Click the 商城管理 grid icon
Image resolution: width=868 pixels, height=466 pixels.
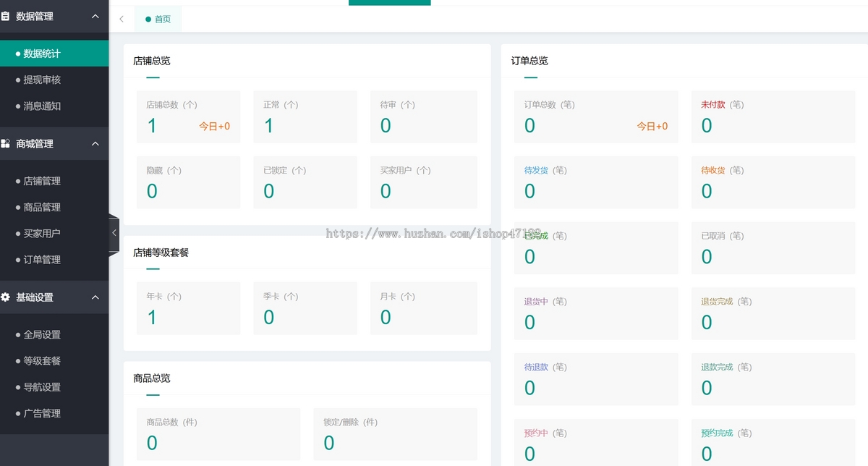[x=5, y=144]
